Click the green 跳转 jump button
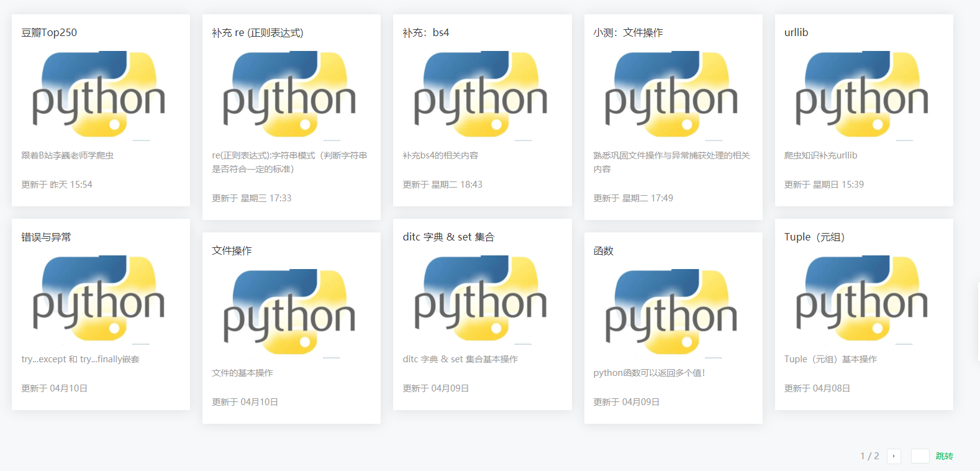The image size is (980, 471). 944,456
